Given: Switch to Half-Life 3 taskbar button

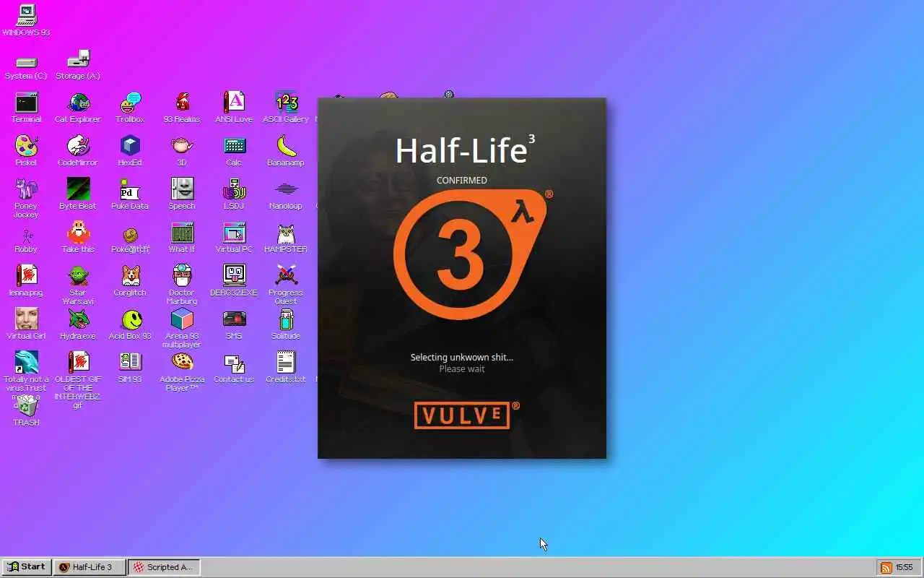Looking at the screenshot, I should tap(90, 567).
